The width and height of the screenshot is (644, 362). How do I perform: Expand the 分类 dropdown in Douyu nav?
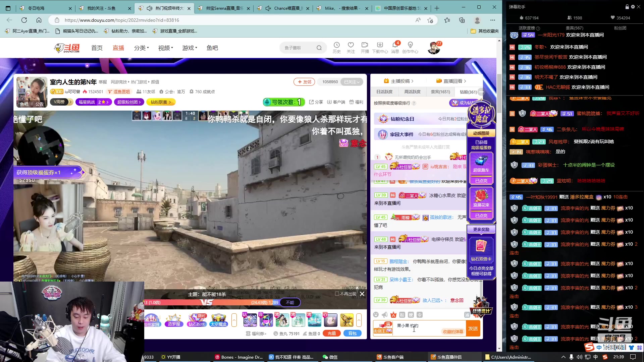[x=142, y=48]
